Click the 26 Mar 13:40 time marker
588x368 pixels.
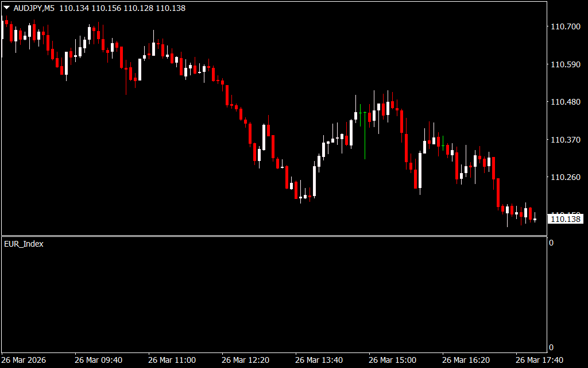319,360
